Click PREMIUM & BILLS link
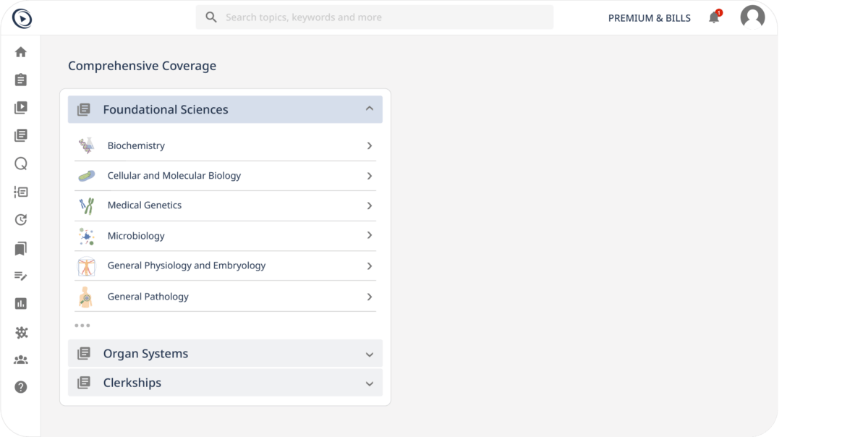This screenshot has width=868, height=437. point(649,18)
